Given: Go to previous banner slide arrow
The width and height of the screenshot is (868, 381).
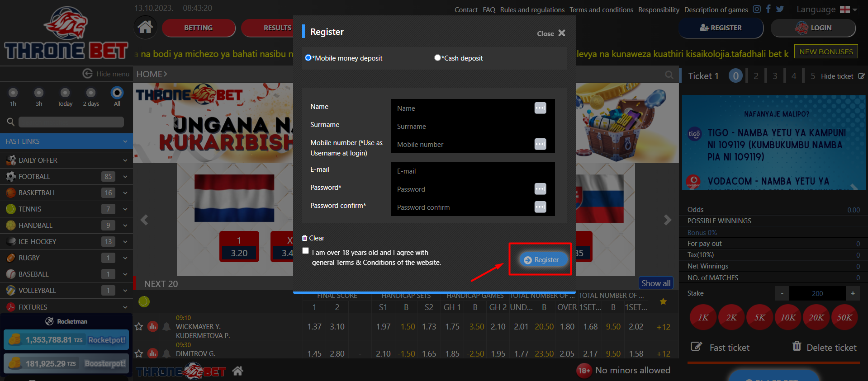Looking at the screenshot, I should point(144,220).
